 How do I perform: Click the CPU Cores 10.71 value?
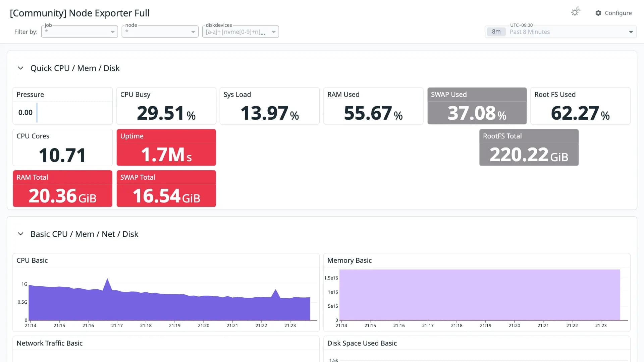tap(62, 155)
